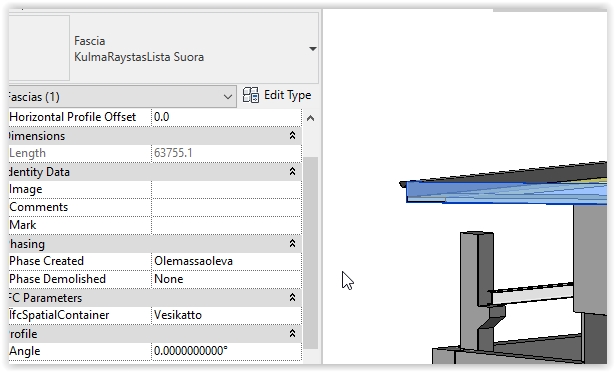Click the Length value 63755.1
This screenshot has height=372, width=615.
click(x=173, y=153)
